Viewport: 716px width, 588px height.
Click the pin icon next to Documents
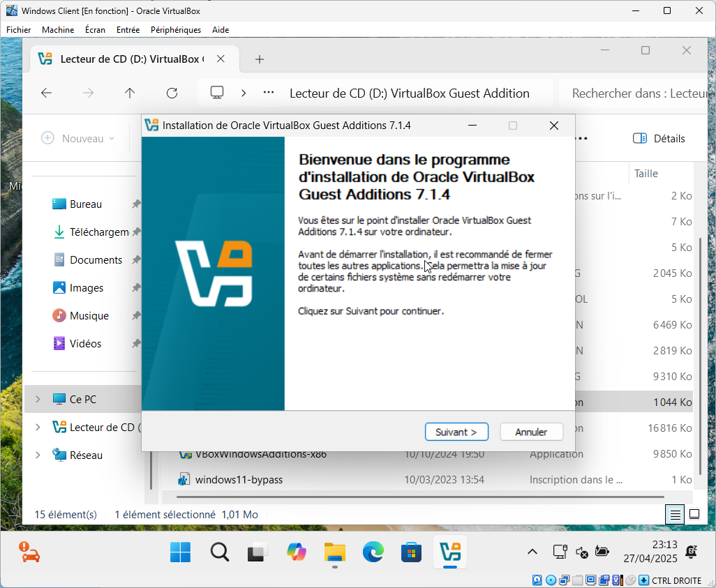pos(136,259)
